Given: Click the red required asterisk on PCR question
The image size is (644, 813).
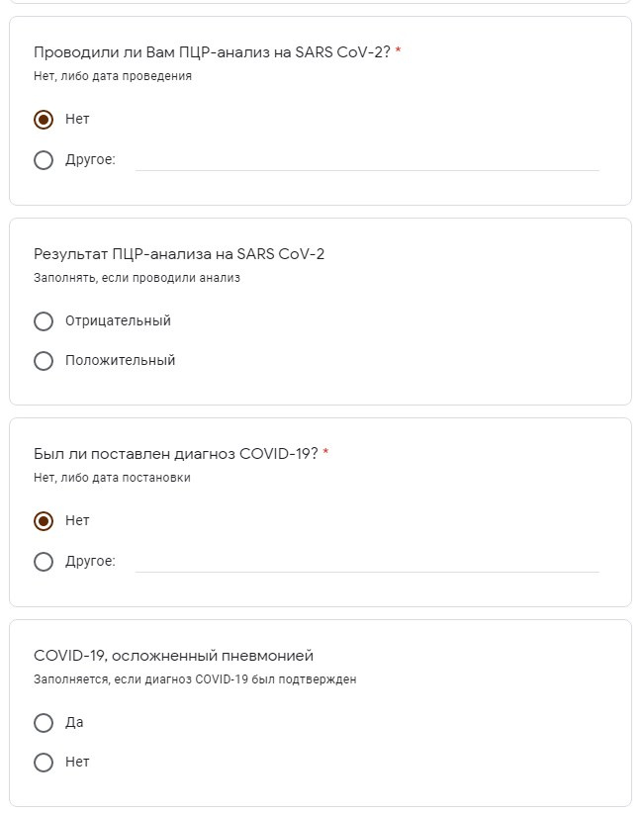Looking at the screenshot, I should pos(399,50).
